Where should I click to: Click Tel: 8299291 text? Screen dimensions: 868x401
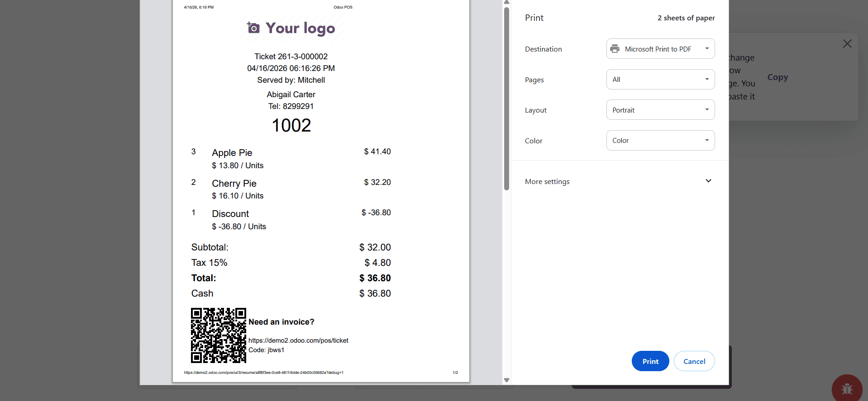point(291,106)
